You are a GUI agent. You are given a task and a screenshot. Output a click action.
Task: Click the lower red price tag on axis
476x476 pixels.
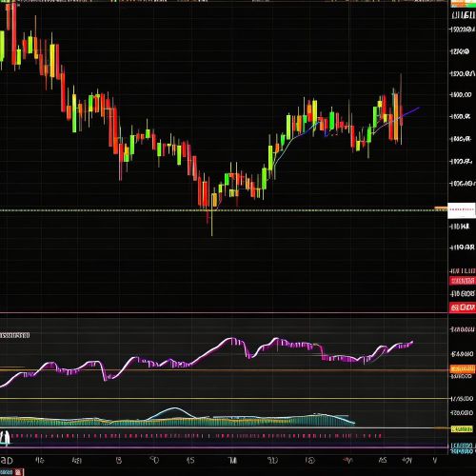click(x=463, y=307)
